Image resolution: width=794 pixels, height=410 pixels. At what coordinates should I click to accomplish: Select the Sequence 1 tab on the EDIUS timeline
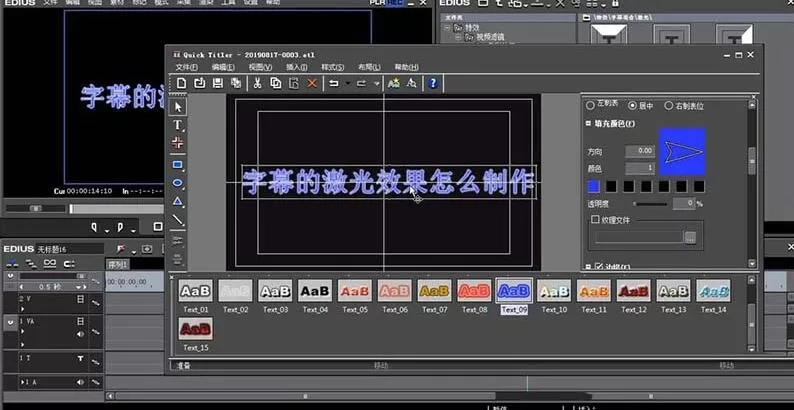117,264
